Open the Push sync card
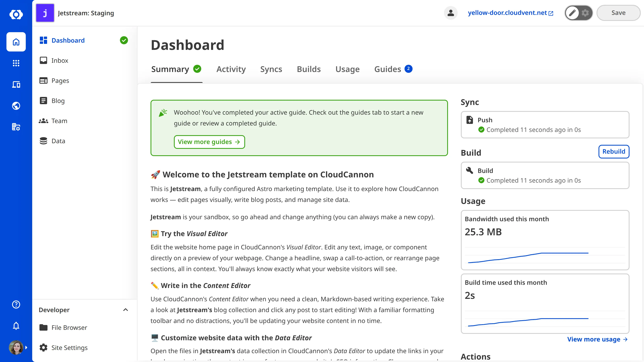This screenshot has height=362, width=644. (x=545, y=125)
